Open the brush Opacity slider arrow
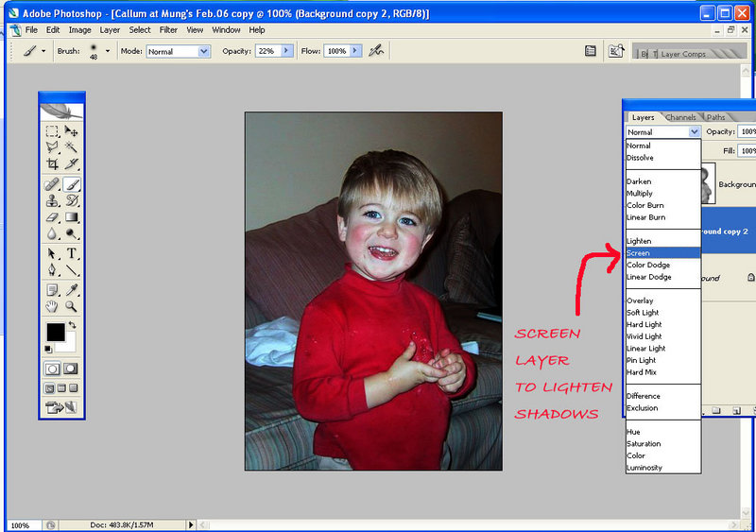The image size is (756, 532). [x=287, y=51]
